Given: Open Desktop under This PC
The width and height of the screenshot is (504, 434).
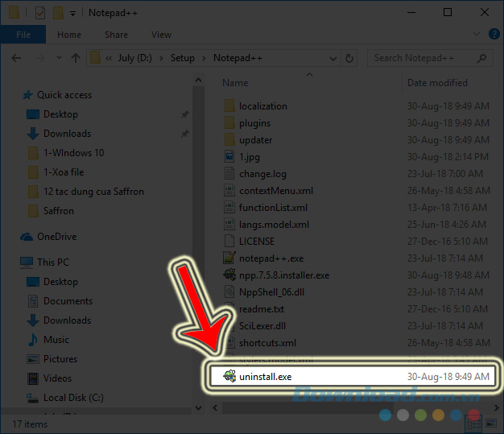Looking at the screenshot, I should tap(52, 282).
